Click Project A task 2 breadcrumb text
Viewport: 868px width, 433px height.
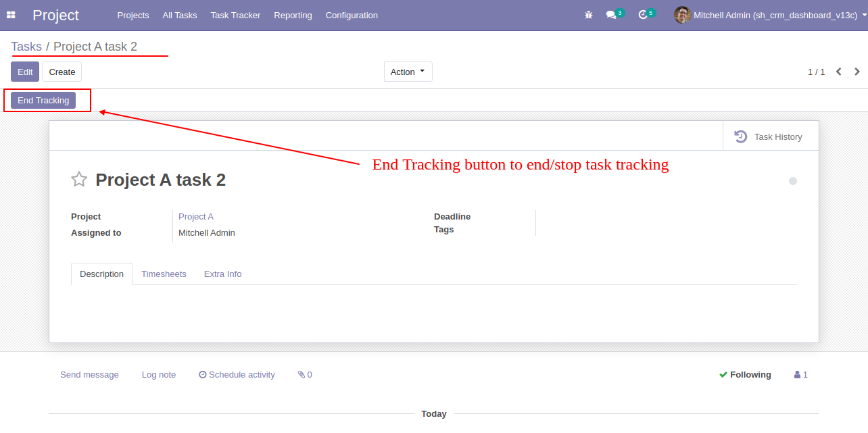95,47
